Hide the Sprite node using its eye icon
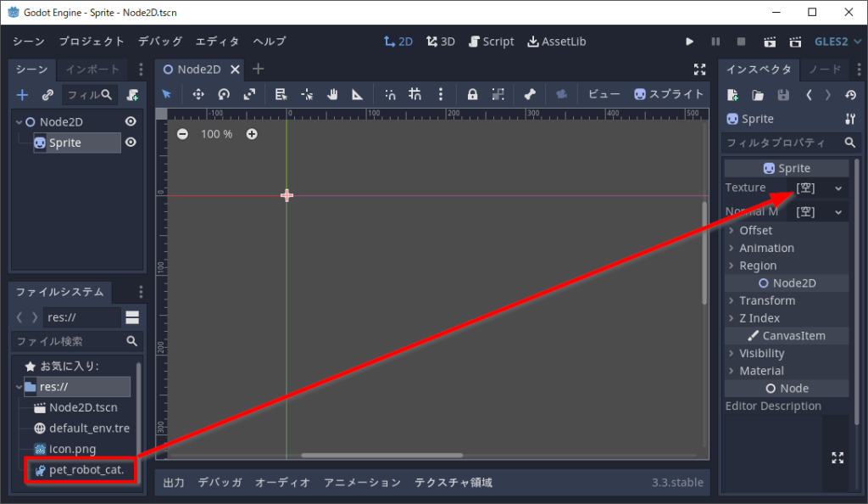Image resolution: width=868 pixels, height=504 pixels. click(131, 143)
